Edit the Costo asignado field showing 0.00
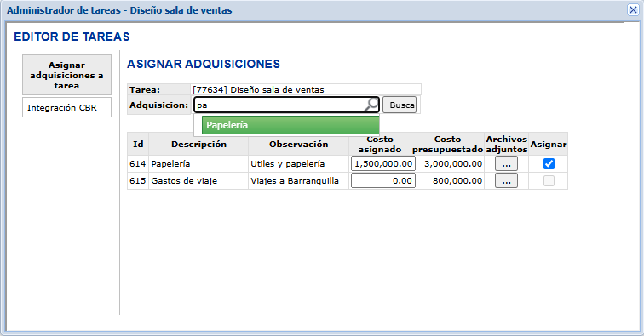 tap(383, 181)
